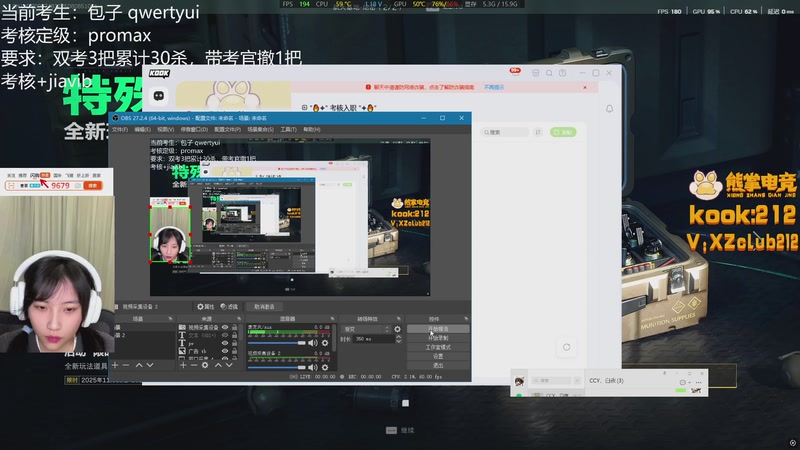Click the KOOK sort icon beside search
Image resolution: width=800 pixels, height=450 pixels.
[538, 132]
